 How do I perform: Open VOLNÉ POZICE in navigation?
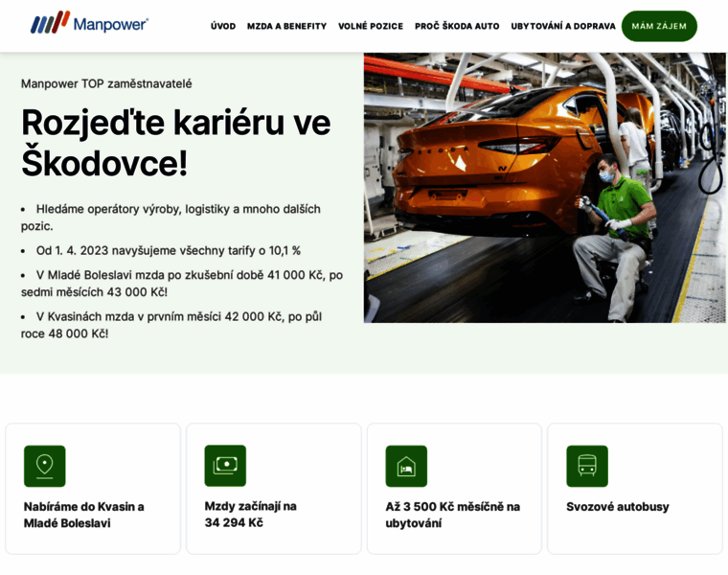pyautogui.click(x=371, y=27)
